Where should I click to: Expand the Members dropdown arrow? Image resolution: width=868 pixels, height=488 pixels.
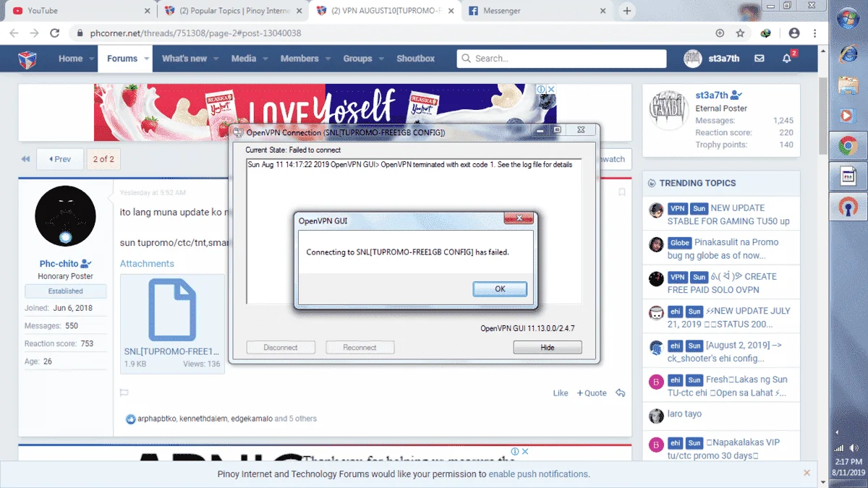(x=328, y=59)
